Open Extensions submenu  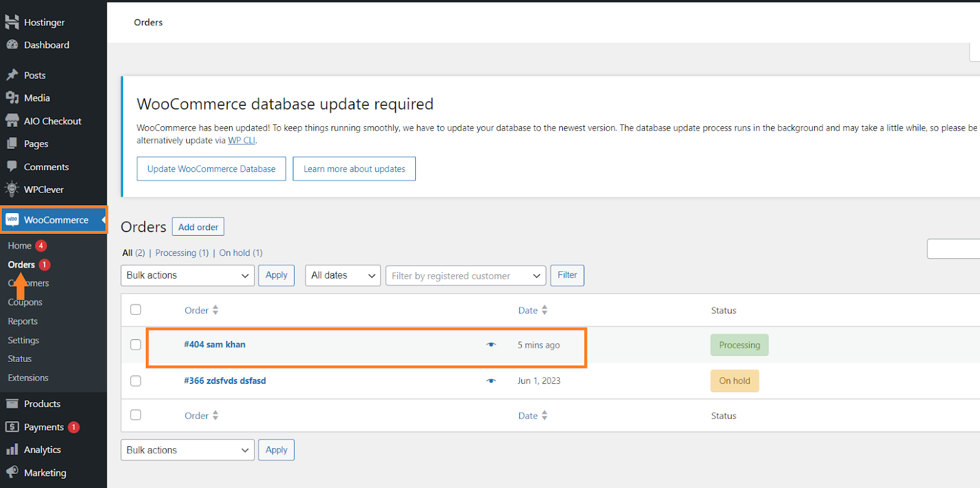click(x=28, y=378)
